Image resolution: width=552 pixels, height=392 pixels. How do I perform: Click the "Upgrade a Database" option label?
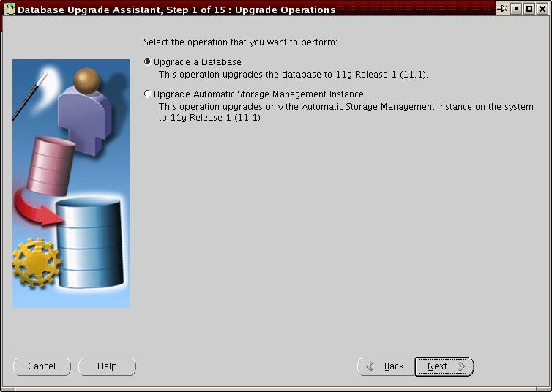click(197, 62)
